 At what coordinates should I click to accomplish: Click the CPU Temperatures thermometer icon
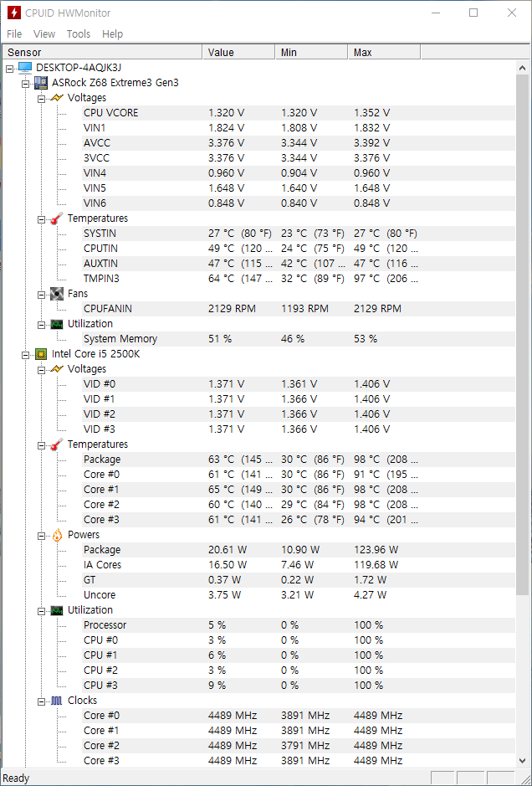[57, 444]
